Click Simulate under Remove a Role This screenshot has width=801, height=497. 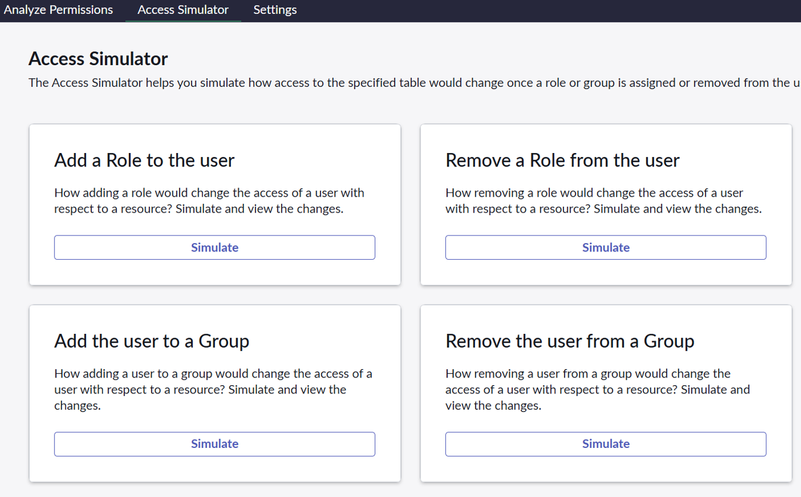tap(605, 248)
